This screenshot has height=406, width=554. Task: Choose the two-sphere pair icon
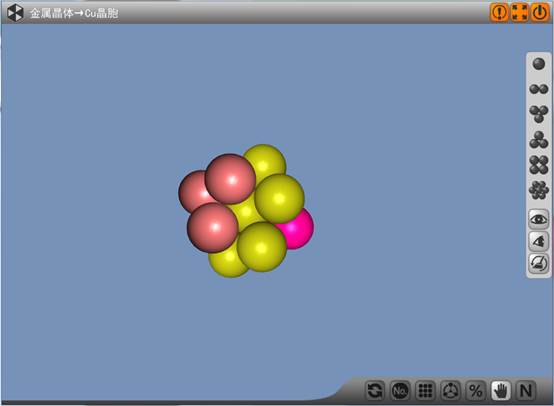click(x=538, y=89)
